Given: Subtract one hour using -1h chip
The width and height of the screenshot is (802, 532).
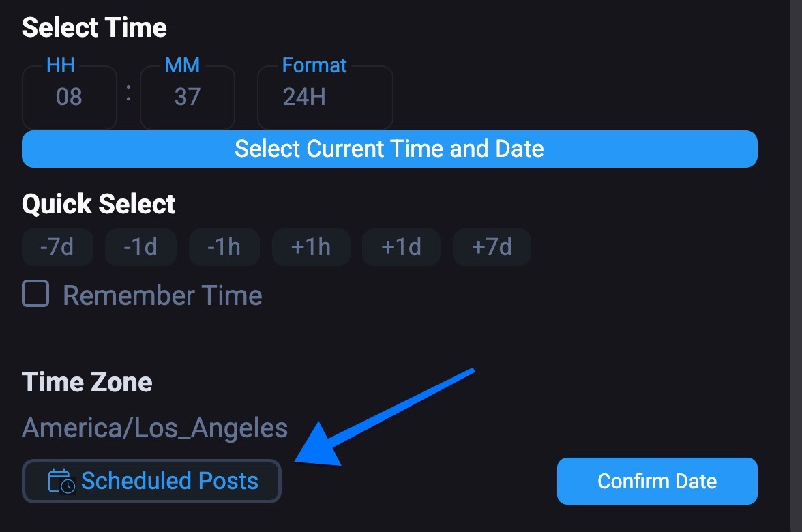Looking at the screenshot, I should tap(224, 247).
